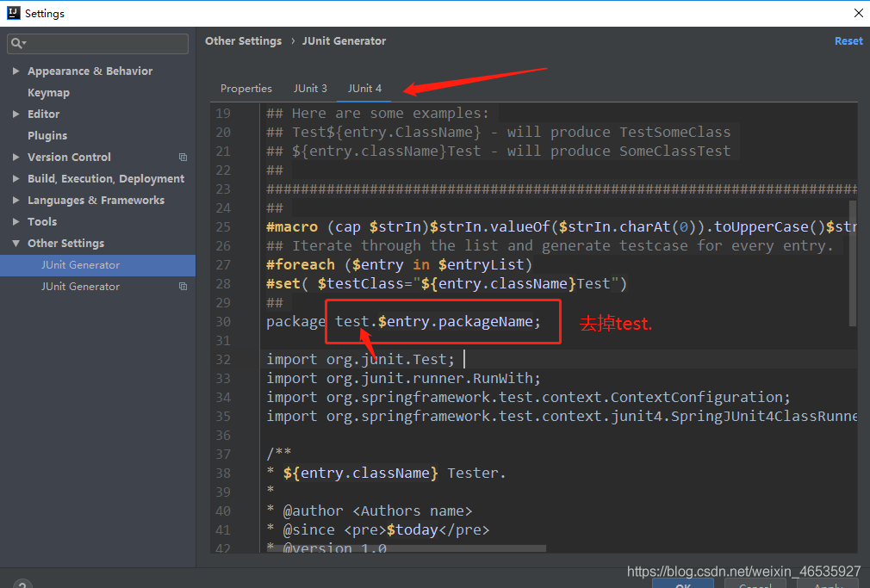Open Version Control settings
Screen dimensions: 870x588
click(70, 158)
